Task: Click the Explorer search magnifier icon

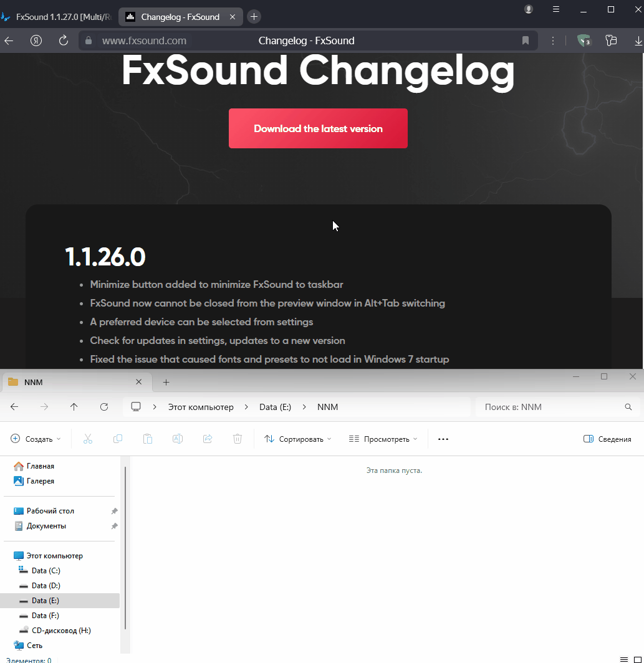Action: pyautogui.click(x=628, y=407)
